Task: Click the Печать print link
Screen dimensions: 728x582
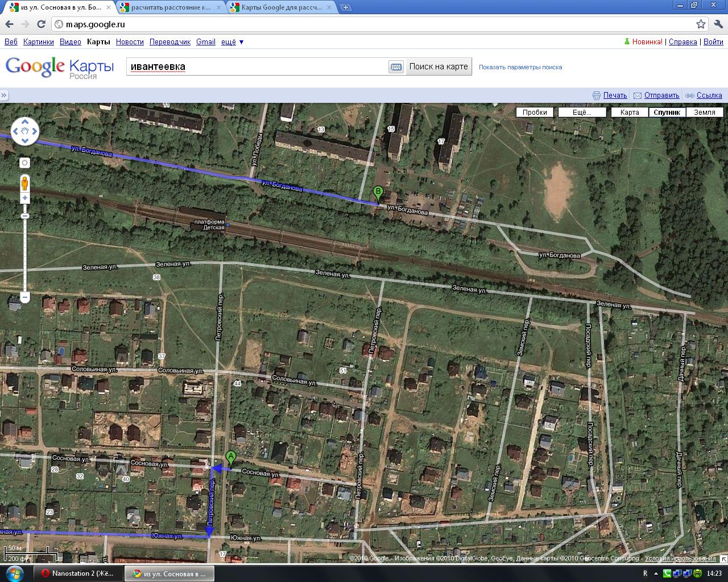Action: pos(615,95)
